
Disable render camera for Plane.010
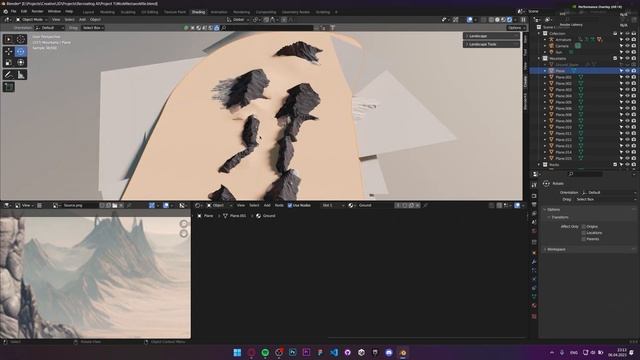[x=634, y=127]
